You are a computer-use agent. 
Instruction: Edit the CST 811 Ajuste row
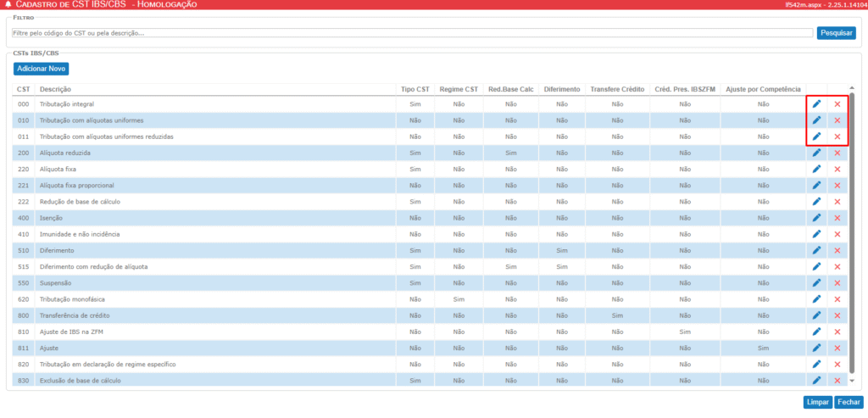(816, 348)
